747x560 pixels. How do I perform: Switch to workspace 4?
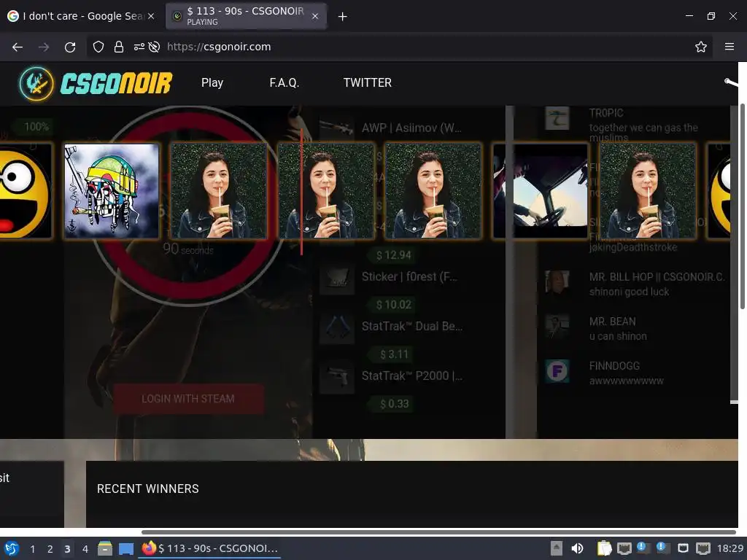click(x=85, y=549)
